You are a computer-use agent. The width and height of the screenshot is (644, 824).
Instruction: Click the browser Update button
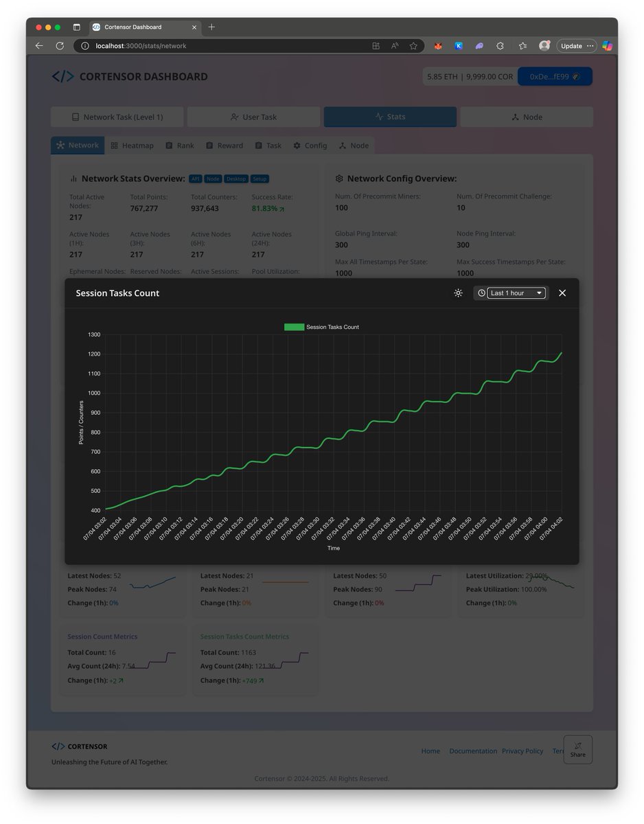tap(571, 46)
